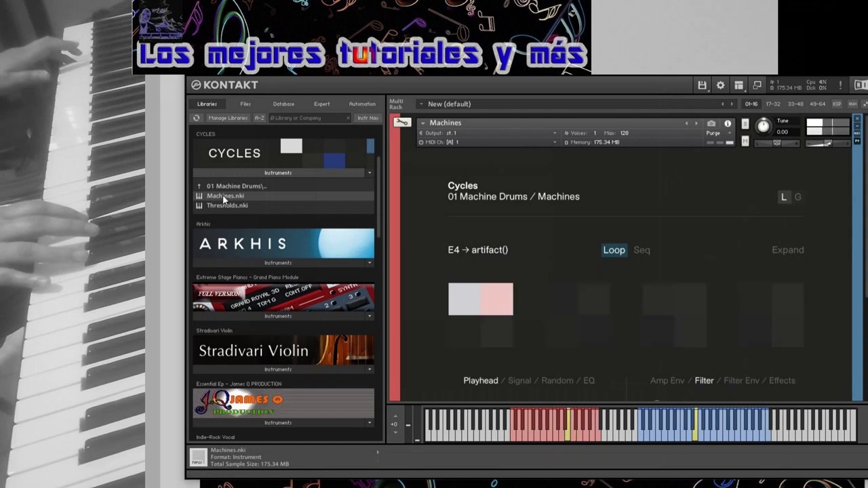Screen dimensions: 868x488
Task: Enable Loop mode
Action: [614, 250]
